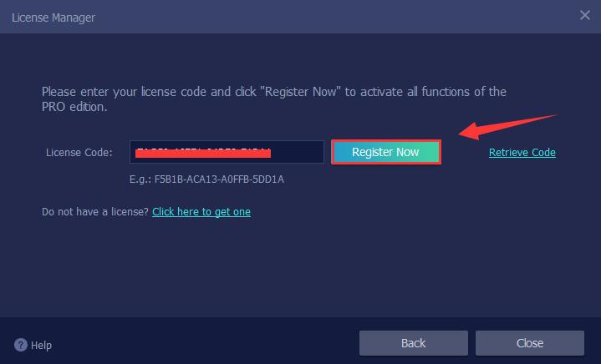Go back using the Back button

pos(414,343)
